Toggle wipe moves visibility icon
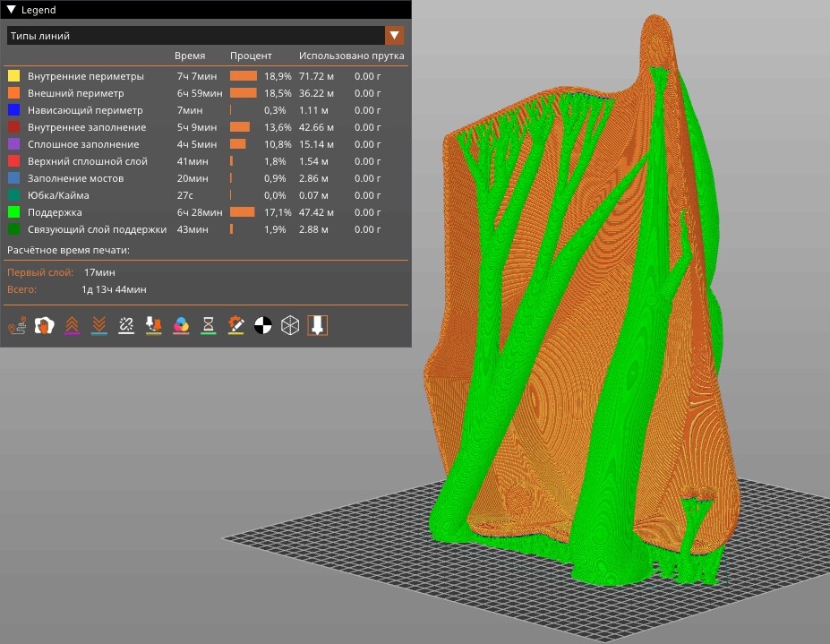This screenshot has width=830, height=644. tap(44, 325)
